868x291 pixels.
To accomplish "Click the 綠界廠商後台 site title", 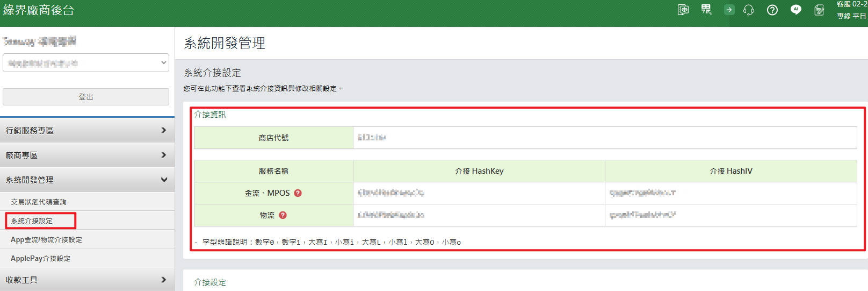I will (39, 10).
